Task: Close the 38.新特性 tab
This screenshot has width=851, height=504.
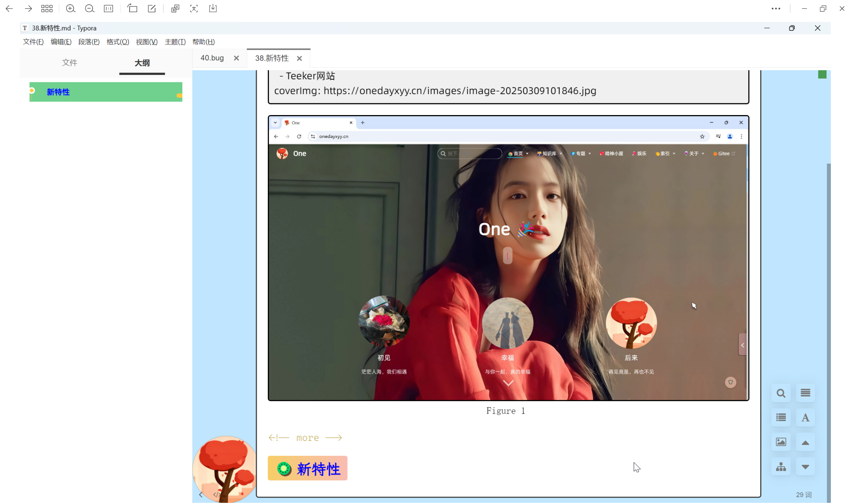Action: click(299, 58)
